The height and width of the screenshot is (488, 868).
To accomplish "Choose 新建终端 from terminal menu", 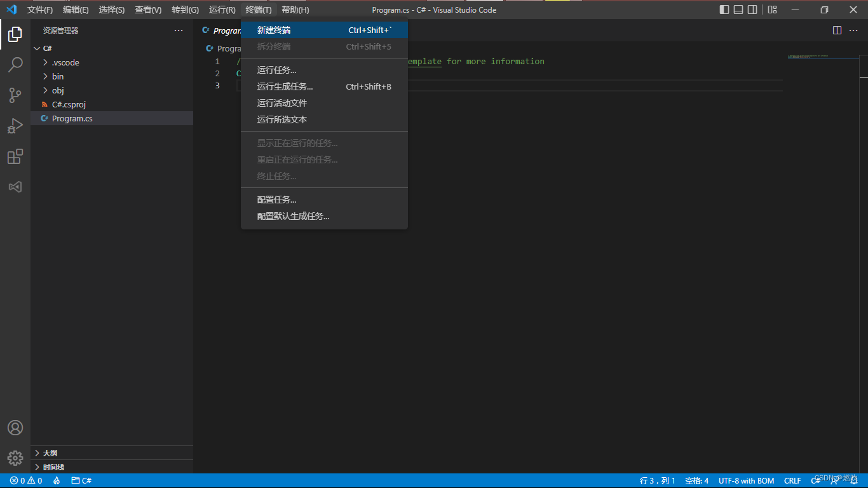I will (324, 30).
